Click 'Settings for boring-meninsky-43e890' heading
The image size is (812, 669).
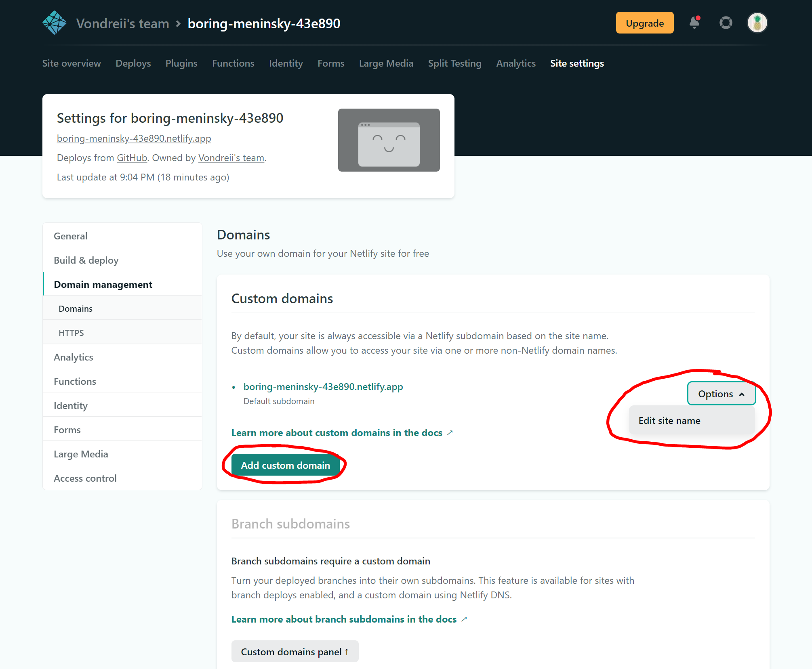170,118
